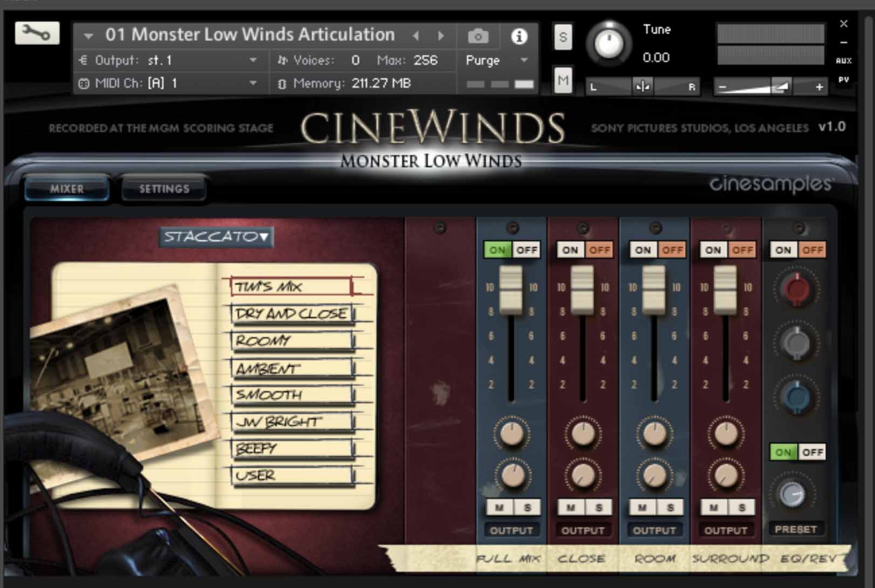The image size is (875, 588).
Task: Switch to the Settings tab
Action: tap(163, 188)
